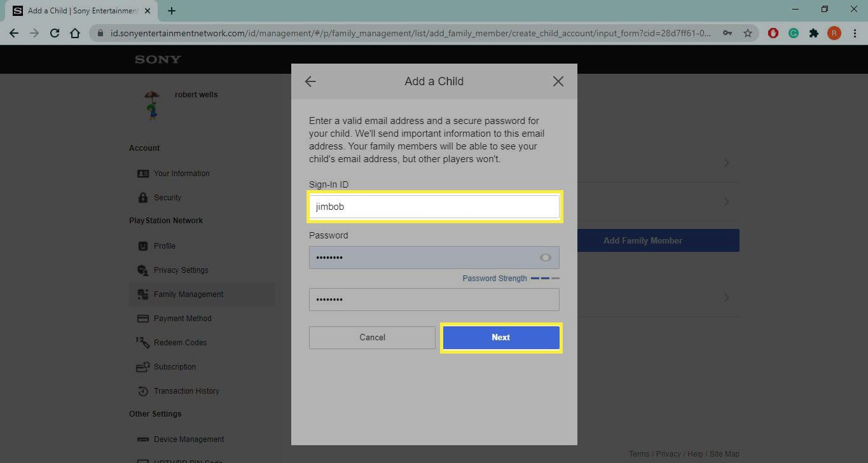This screenshot has height=463, width=868.
Task: Select the Add a Child browser tab
Action: coord(83,11)
